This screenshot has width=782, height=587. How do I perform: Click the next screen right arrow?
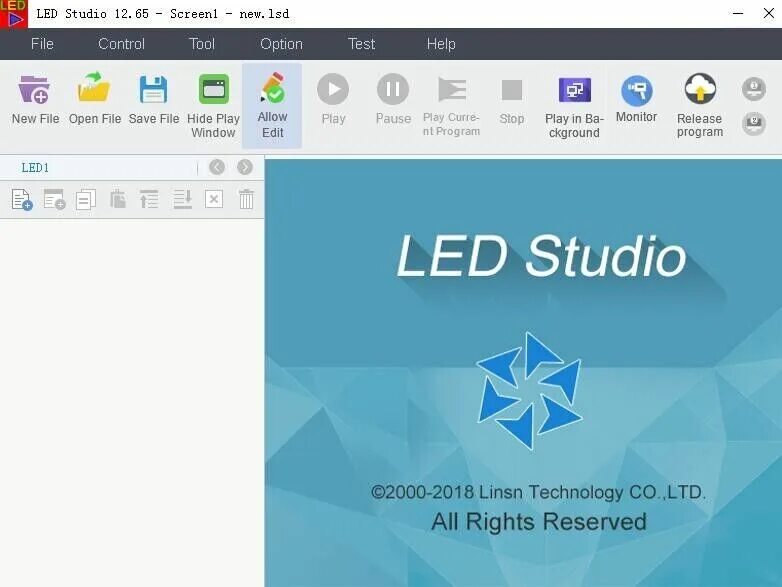point(245,167)
